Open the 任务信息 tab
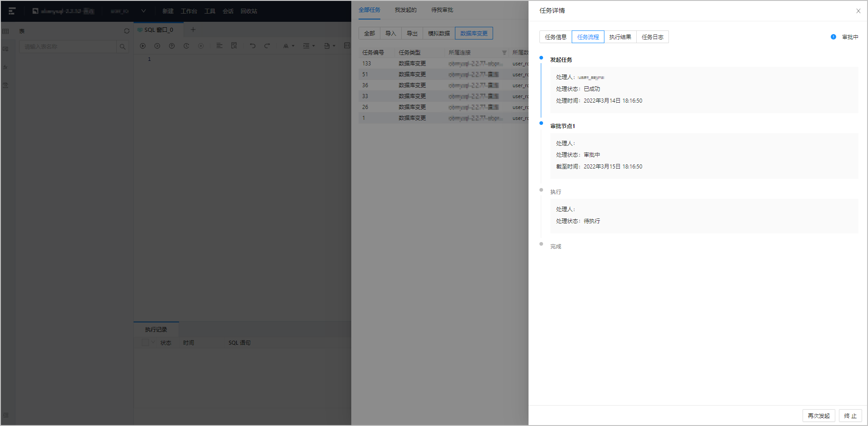The width and height of the screenshot is (868, 426). pos(555,37)
